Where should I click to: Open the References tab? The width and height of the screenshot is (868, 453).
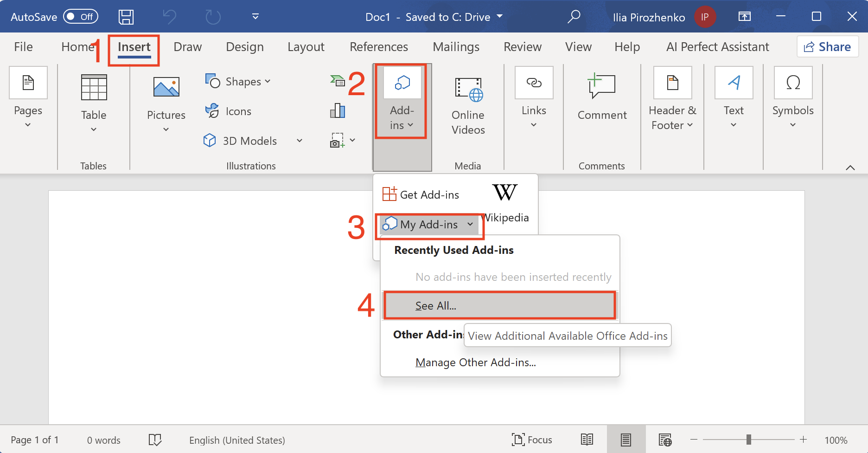tap(379, 47)
